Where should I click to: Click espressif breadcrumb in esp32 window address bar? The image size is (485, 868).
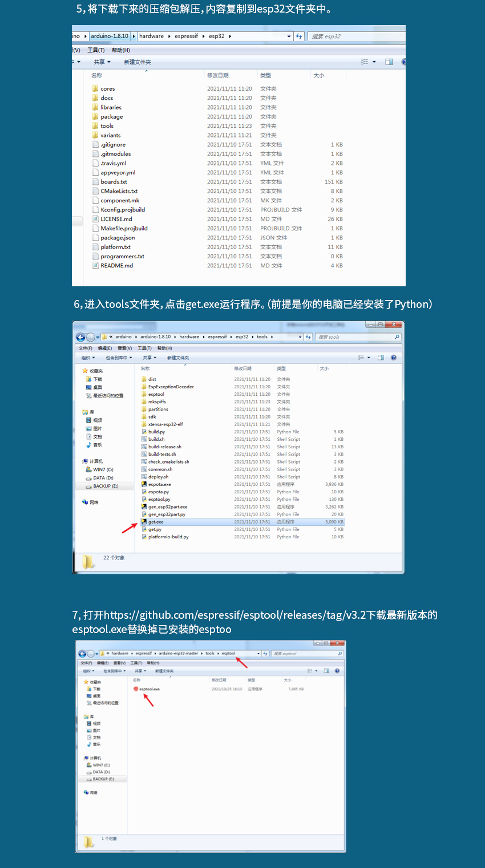[186, 36]
